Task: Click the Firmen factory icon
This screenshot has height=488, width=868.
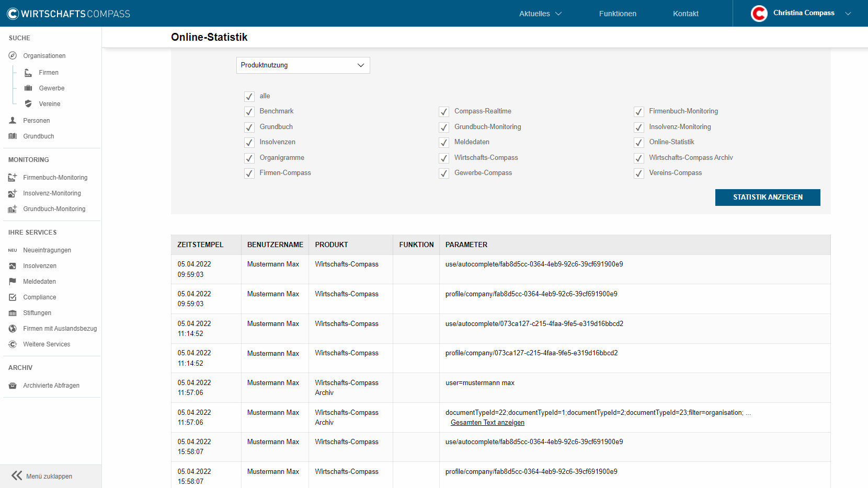Action: [x=28, y=73]
